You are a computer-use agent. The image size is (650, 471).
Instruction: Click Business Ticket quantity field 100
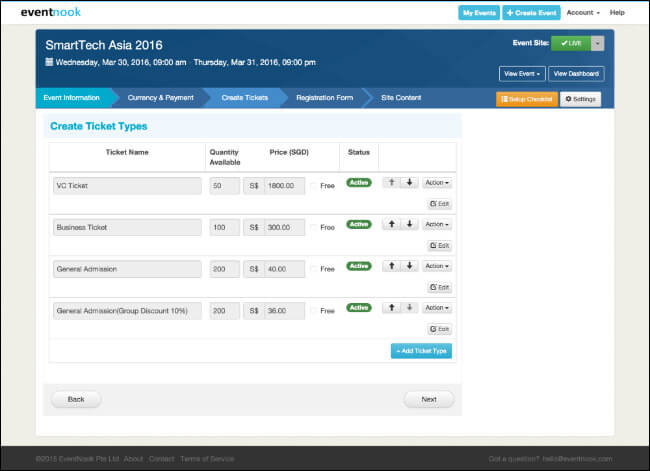coord(225,227)
